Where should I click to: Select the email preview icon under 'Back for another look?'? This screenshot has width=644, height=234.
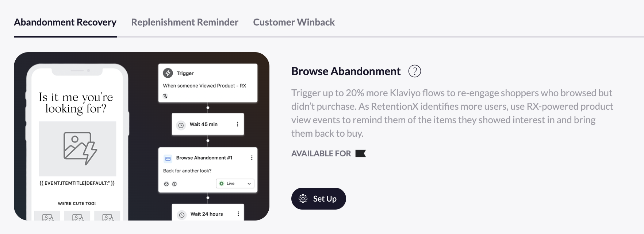[166, 184]
